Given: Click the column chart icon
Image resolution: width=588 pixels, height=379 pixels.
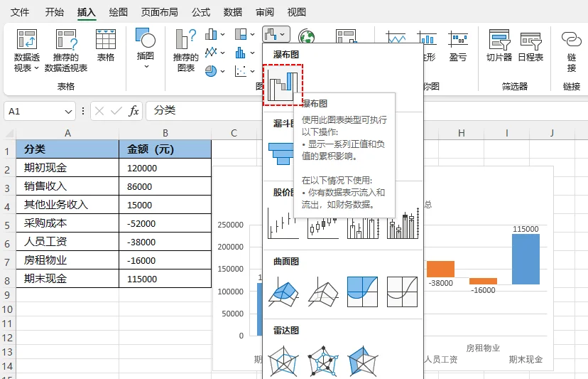Looking at the screenshot, I should (x=211, y=34).
